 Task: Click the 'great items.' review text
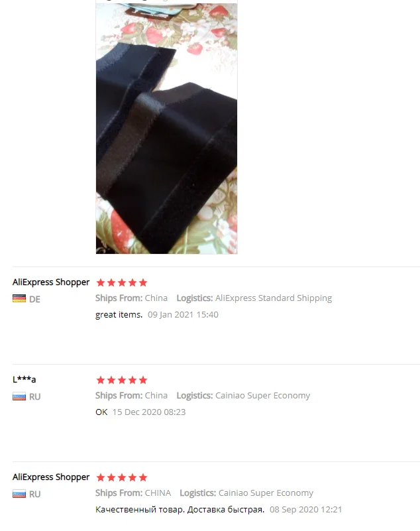[x=119, y=315]
